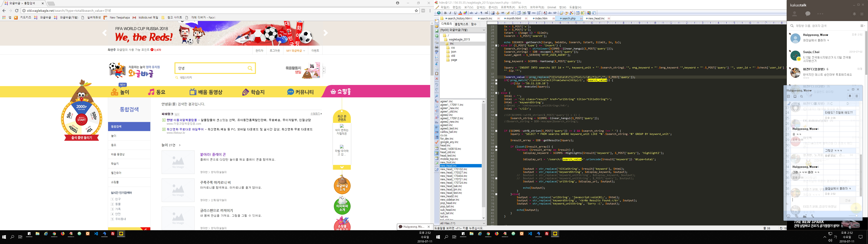Bookmark this page with the star icon

coord(416,10)
